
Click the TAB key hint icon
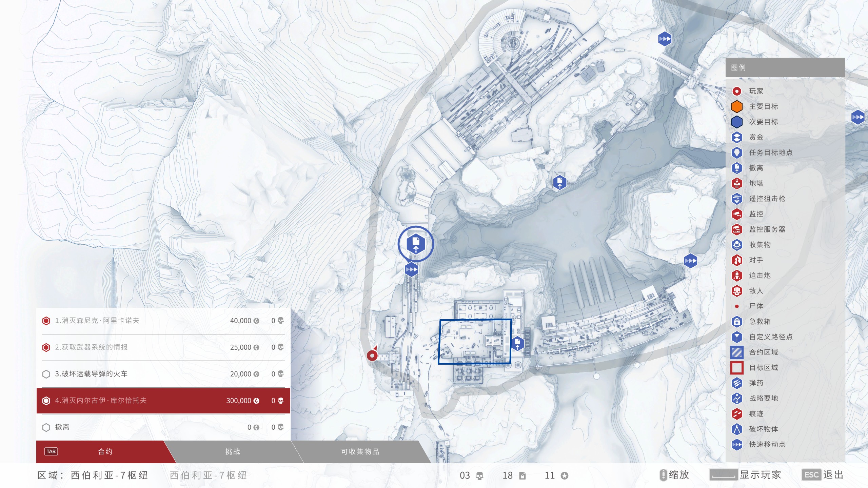pos(51,451)
